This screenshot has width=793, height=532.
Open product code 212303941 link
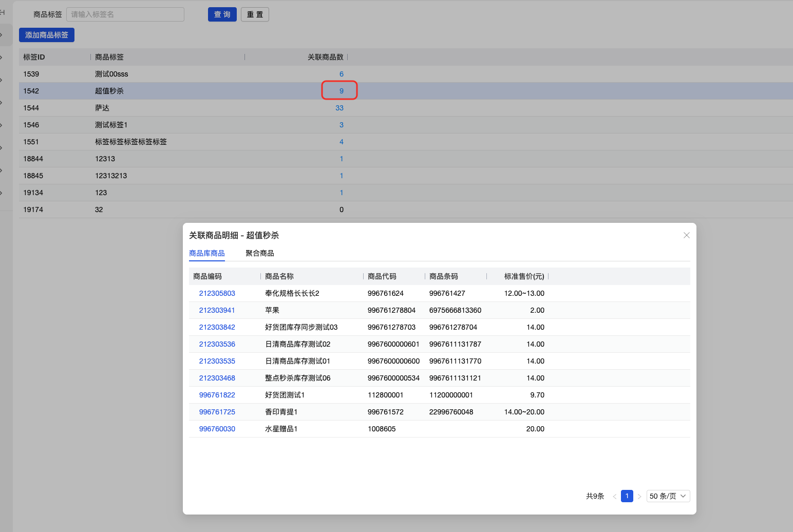217,310
